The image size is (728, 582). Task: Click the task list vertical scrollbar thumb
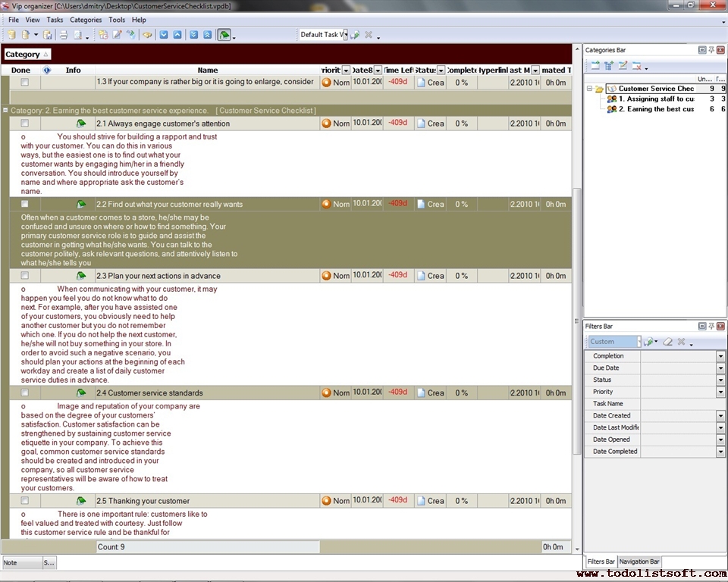click(x=577, y=321)
